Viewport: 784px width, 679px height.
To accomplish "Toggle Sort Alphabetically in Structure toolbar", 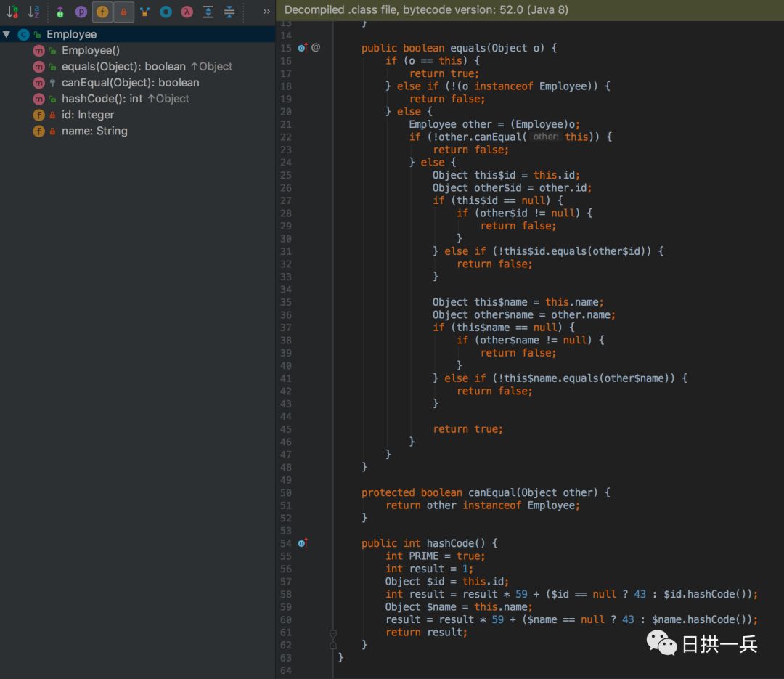I will click(x=34, y=12).
